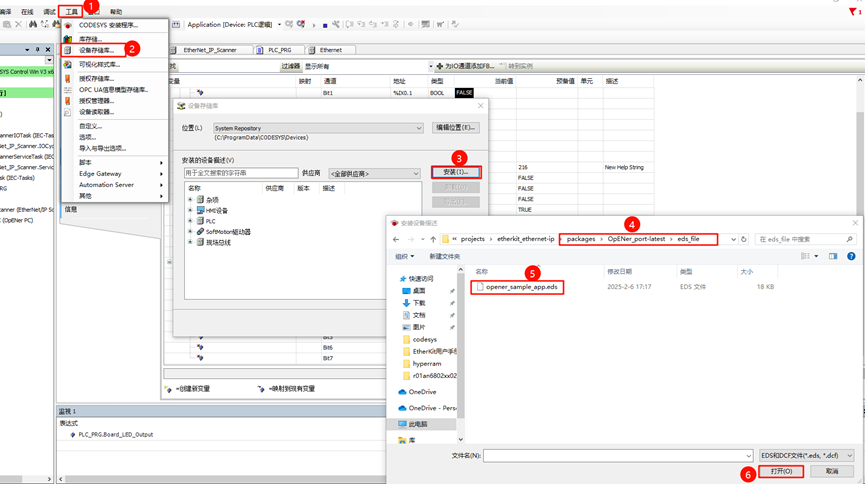Open the 在线 menu

point(27,12)
